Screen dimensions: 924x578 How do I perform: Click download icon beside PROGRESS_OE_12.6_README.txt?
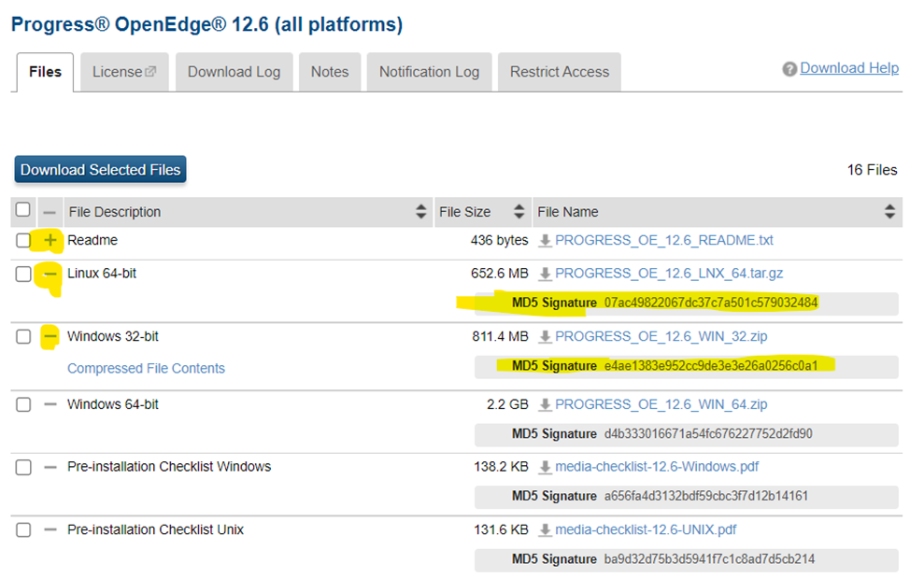543,240
